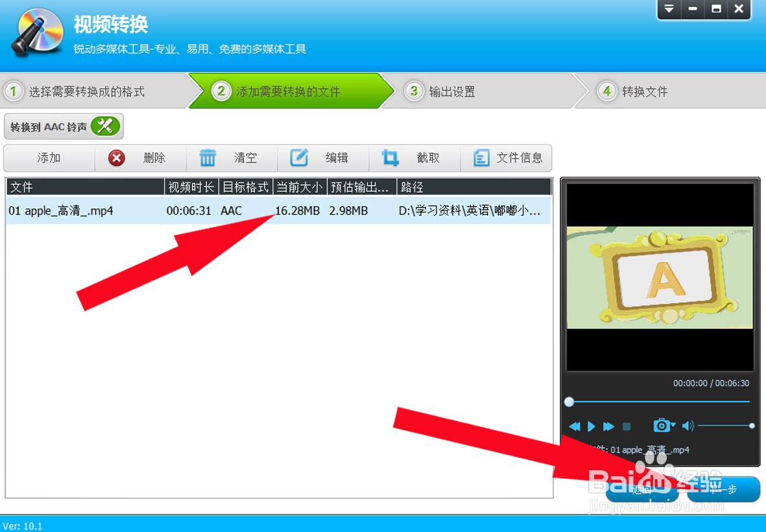The image size is (766, 532).
Task: Click the 返回 back button
Action: [642, 489]
